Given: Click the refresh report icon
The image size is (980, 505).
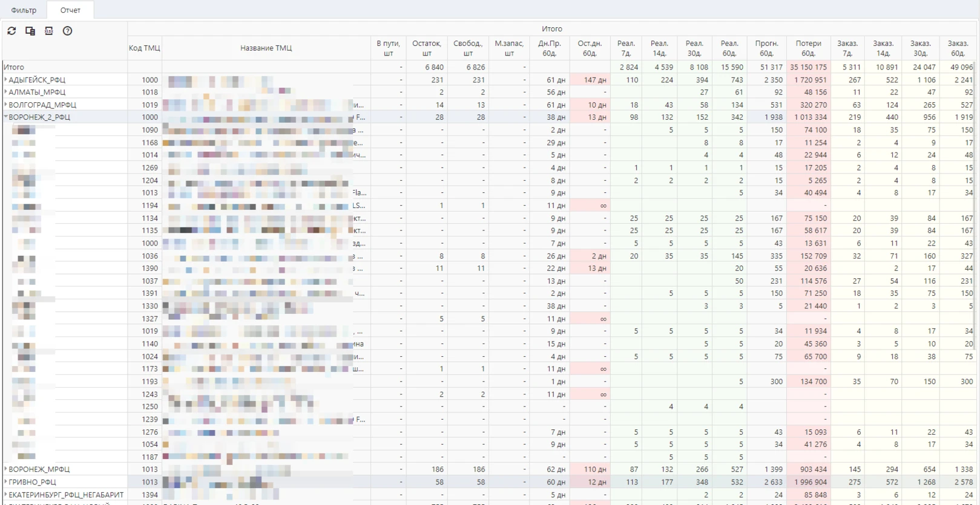Looking at the screenshot, I should (x=12, y=31).
